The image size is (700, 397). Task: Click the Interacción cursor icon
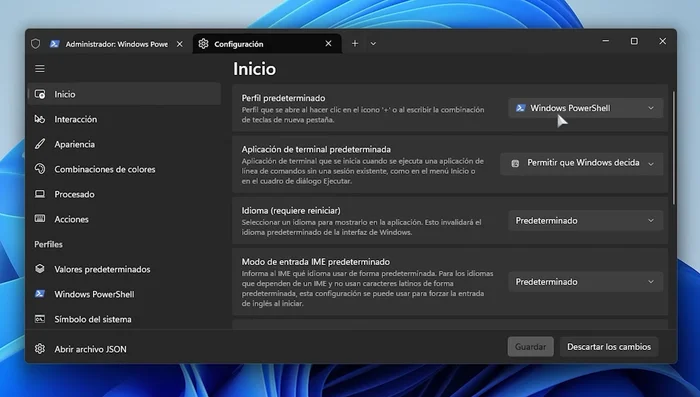click(x=40, y=119)
